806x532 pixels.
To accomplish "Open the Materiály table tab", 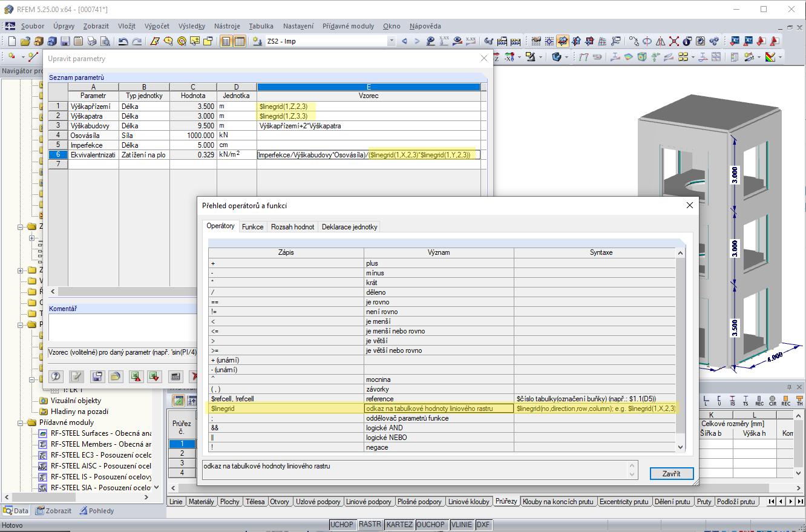I will pos(201,502).
